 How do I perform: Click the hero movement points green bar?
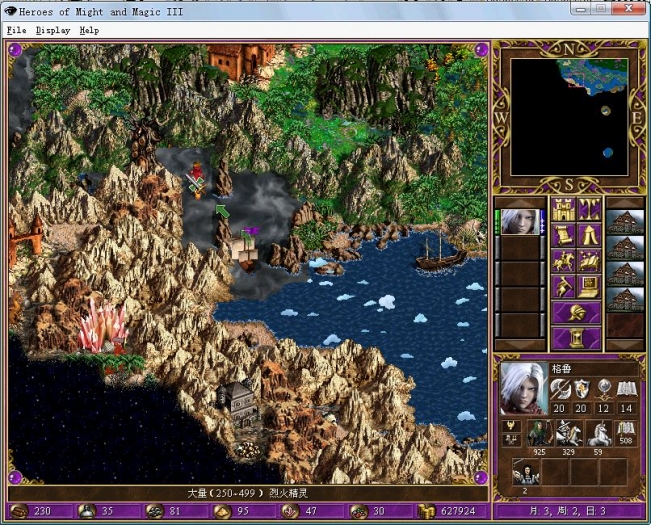(x=497, y=222)
